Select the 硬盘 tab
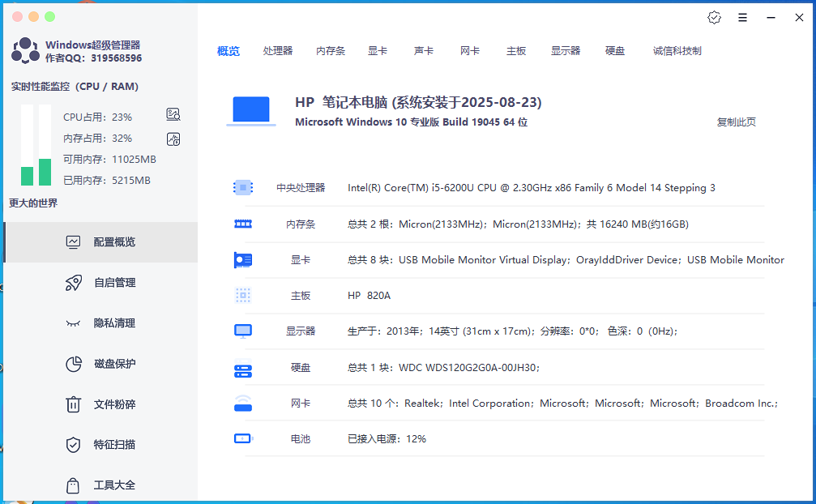Viewport: 816px width, 504px height. tap(615, 51)
